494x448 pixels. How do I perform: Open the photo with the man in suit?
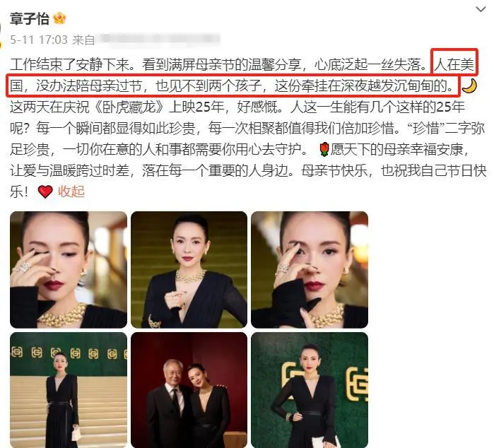pyautogui.click(x=189, y=390)
